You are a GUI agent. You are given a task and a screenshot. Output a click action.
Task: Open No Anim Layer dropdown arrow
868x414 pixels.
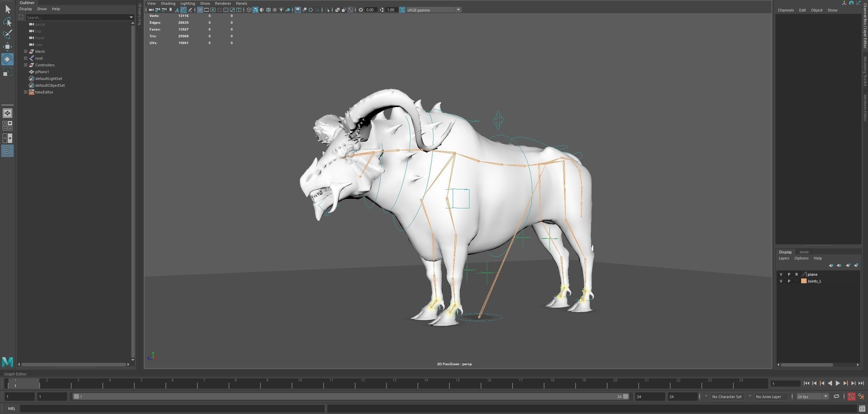[x=750, y=397]
